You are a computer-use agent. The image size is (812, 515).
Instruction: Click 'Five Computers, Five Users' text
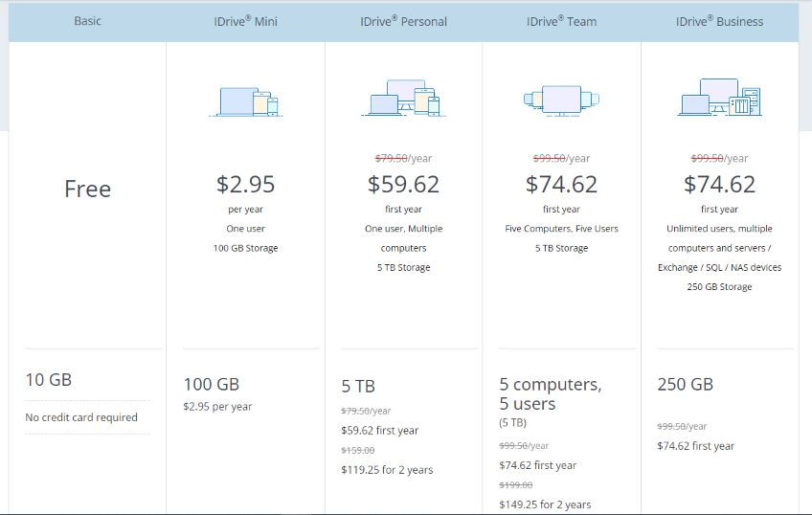click(561, 229)
